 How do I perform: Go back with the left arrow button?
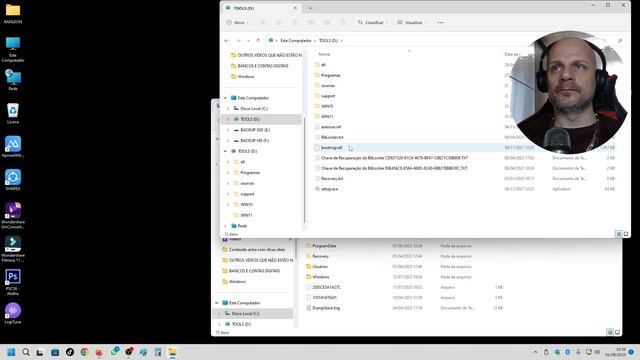227,40
